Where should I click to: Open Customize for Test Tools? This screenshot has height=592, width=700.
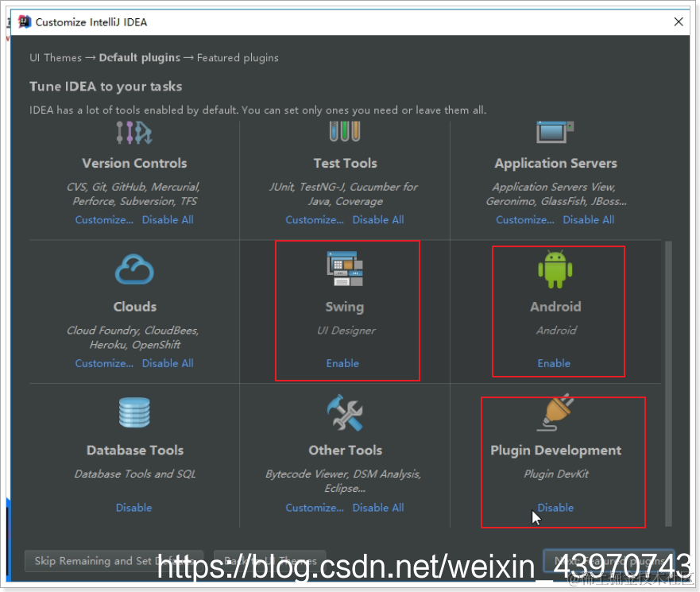tap(315, 219)
